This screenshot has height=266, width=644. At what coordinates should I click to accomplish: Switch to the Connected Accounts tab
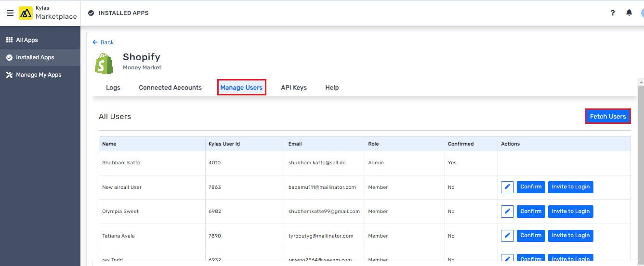170,88
